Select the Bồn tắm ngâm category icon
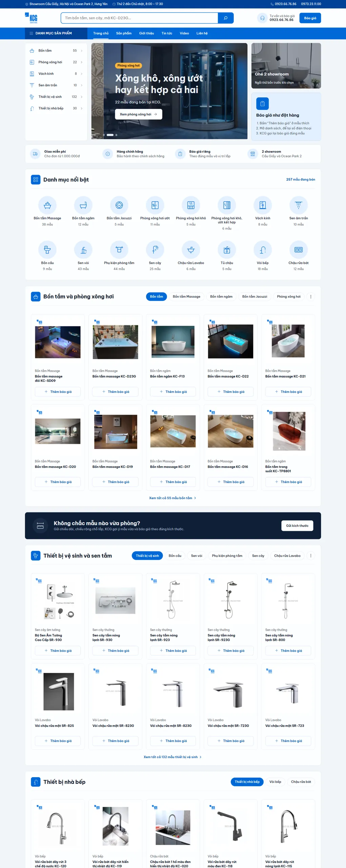Screen dimensions: 346x868 pos(83,205)
